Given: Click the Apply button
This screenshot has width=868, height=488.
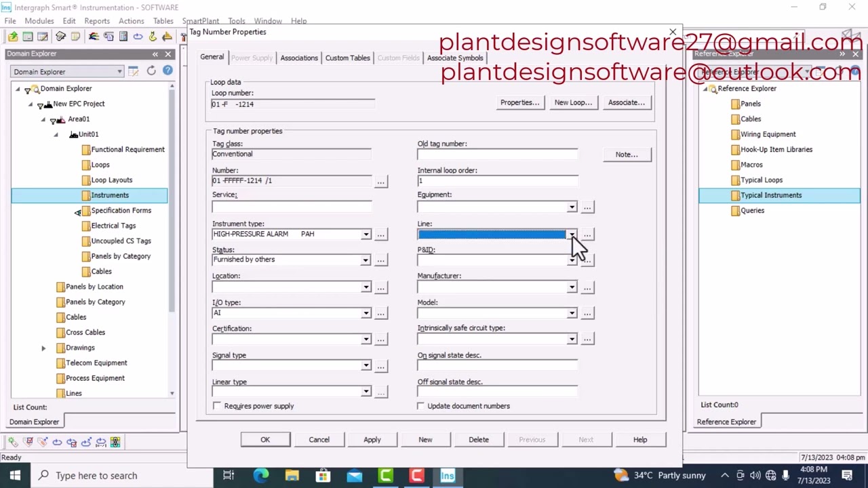Looking at the screenshot, I should point(372,439).
